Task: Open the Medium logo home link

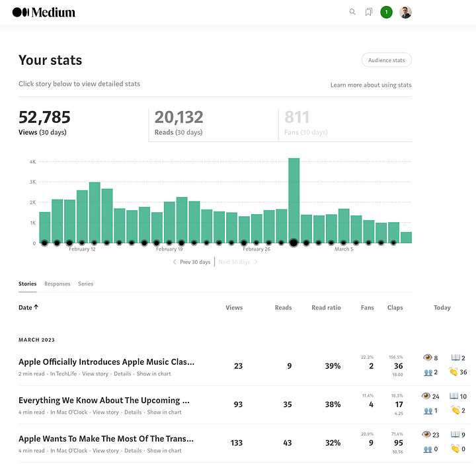Action: pyautogui.click(x=44, y=12)
